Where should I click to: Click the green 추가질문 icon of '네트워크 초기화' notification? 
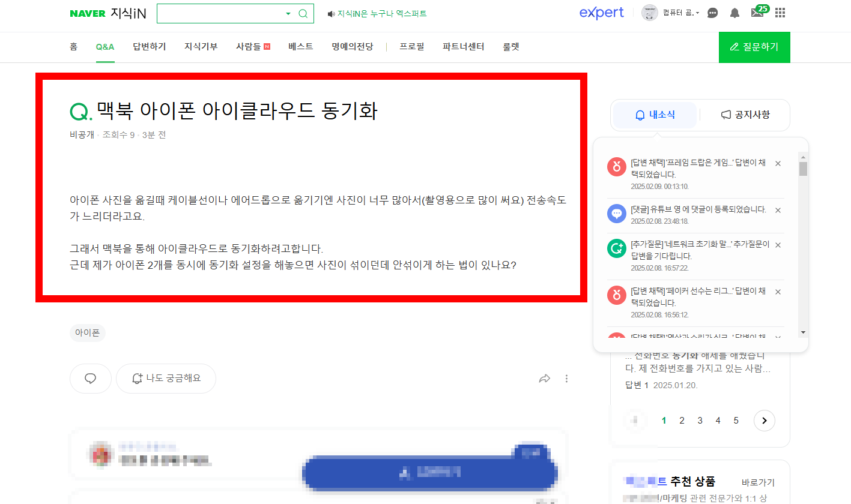(617, 248)
